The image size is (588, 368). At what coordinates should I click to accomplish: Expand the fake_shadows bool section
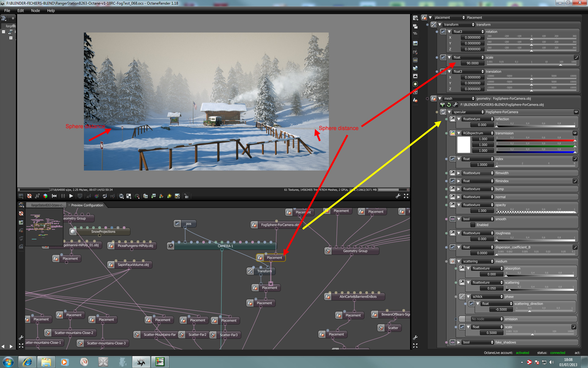click(458, 342)
